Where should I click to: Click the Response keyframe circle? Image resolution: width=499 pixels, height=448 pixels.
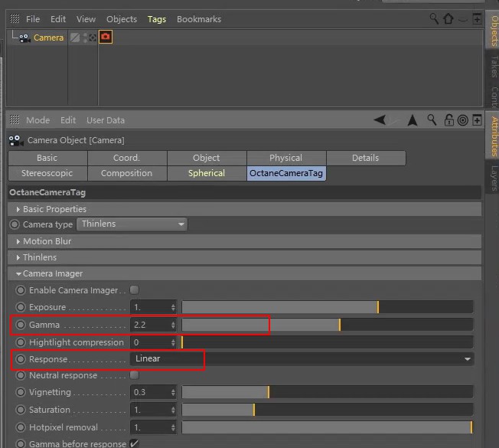click(21, 359)
